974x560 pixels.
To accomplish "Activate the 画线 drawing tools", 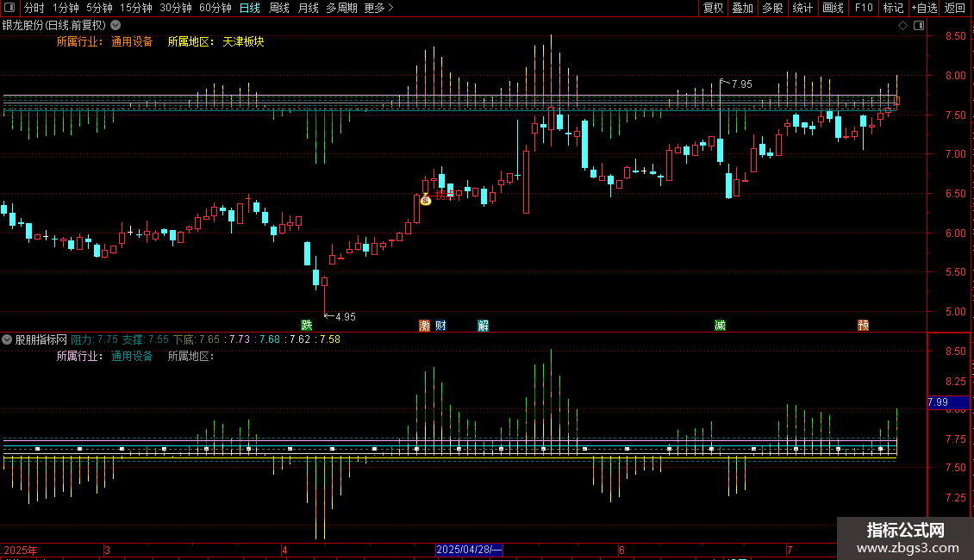I will coord(833,8).
